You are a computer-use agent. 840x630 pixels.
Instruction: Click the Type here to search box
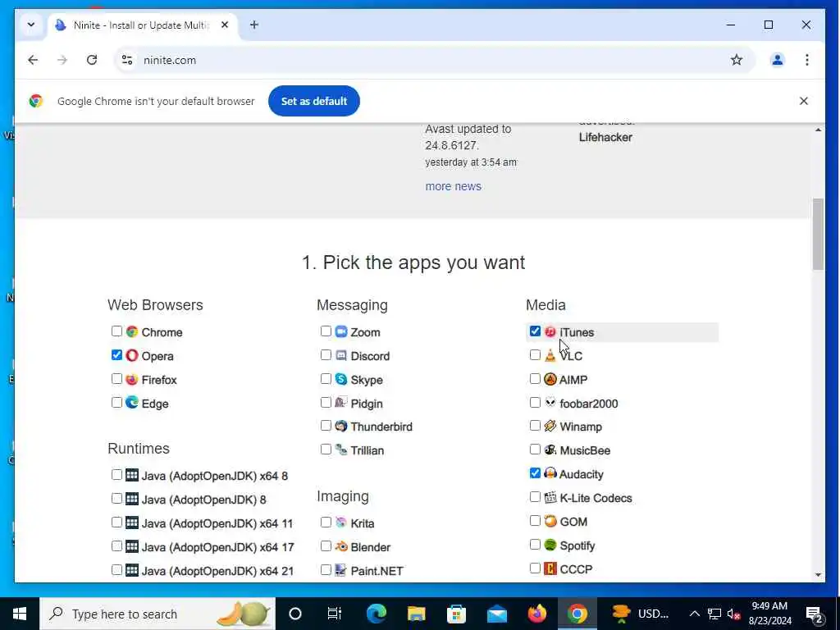(x=157, y=614)
